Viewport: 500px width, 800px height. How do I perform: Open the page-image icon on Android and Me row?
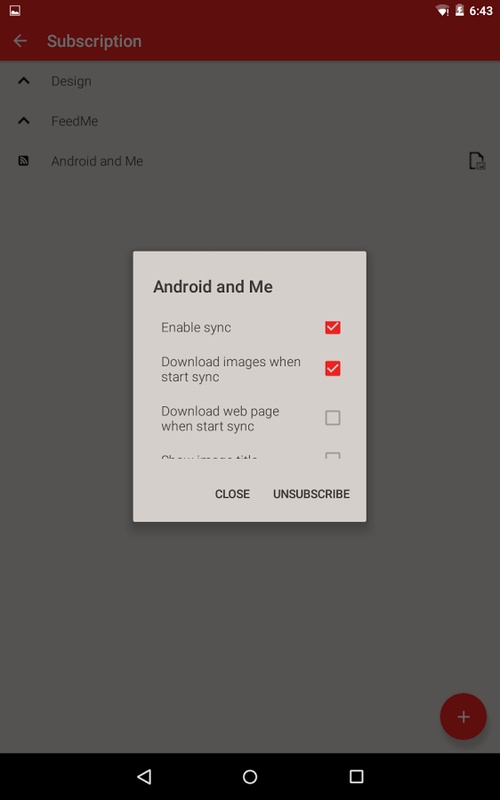[x=477, y=161]
